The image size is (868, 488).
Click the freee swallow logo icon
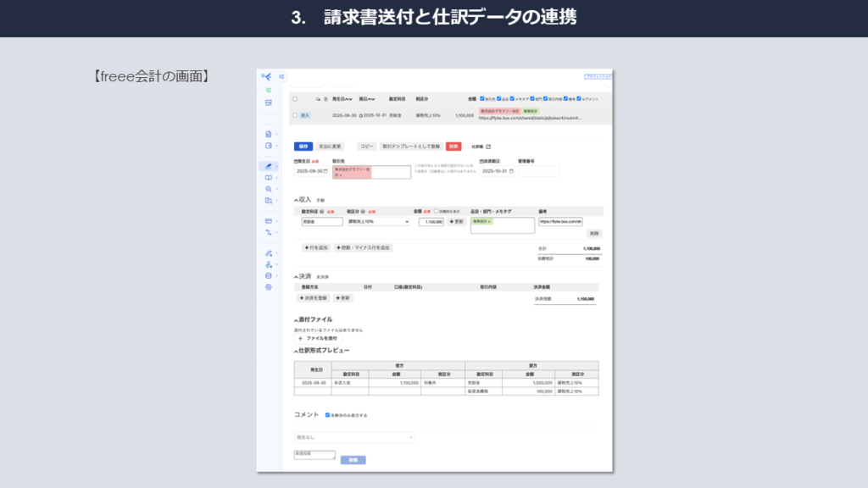click(x=267, y=77)
